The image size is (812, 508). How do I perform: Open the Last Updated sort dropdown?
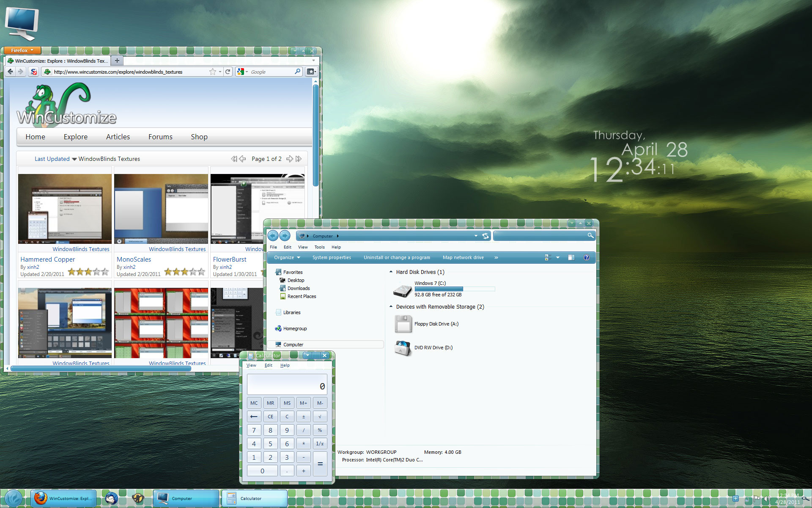(x=55, y=159)
